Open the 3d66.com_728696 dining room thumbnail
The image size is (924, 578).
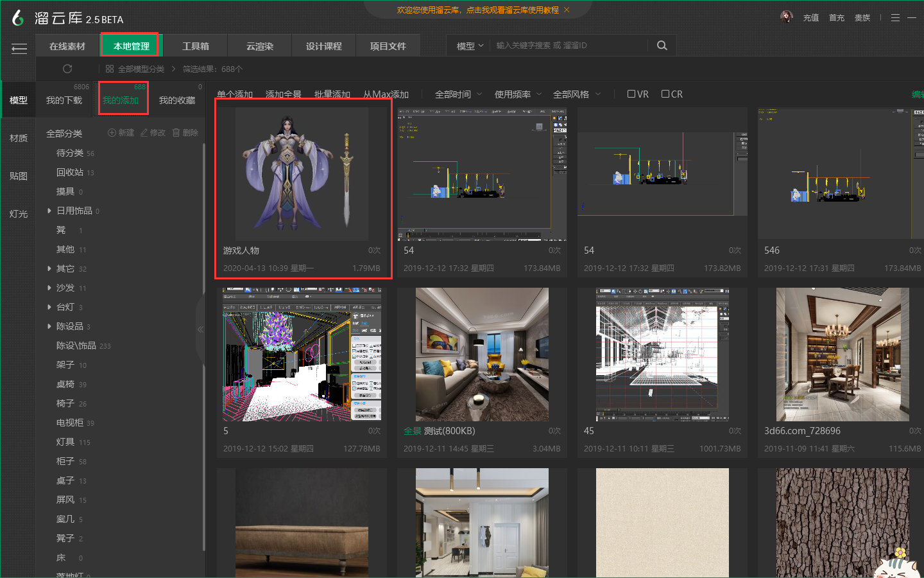[843, 355]
